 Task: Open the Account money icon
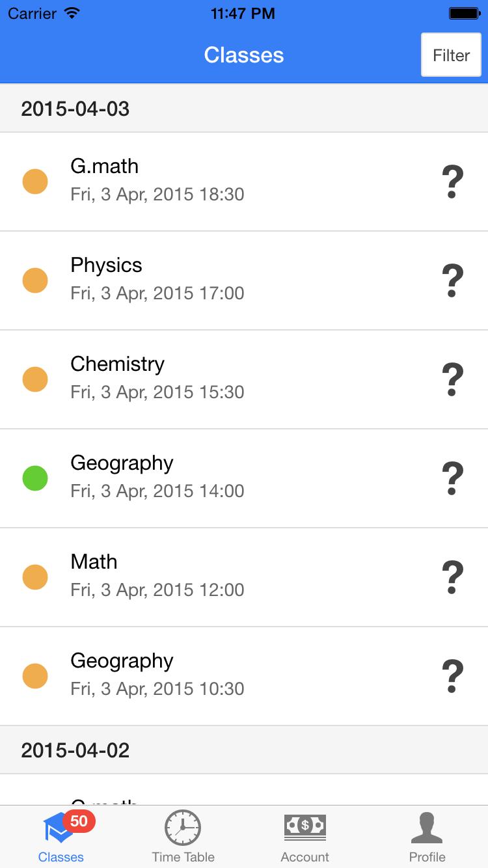click(x=305, y=827)
